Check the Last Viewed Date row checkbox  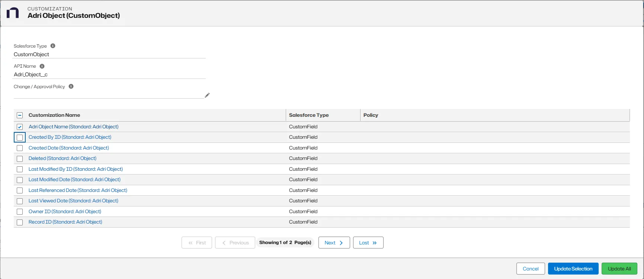(x=20, y=201)
